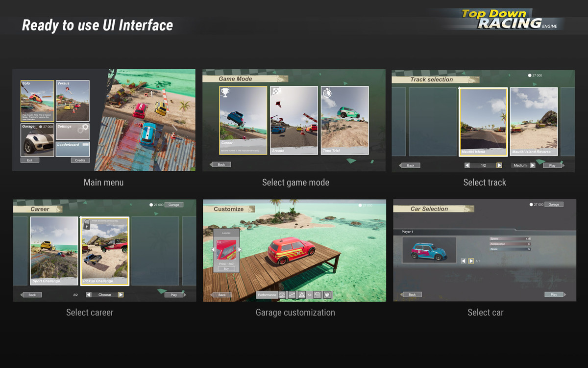This screenshot has width=588, height=368.
Task: Click the coin icon in Car Selection
Action: coord(531,205)
